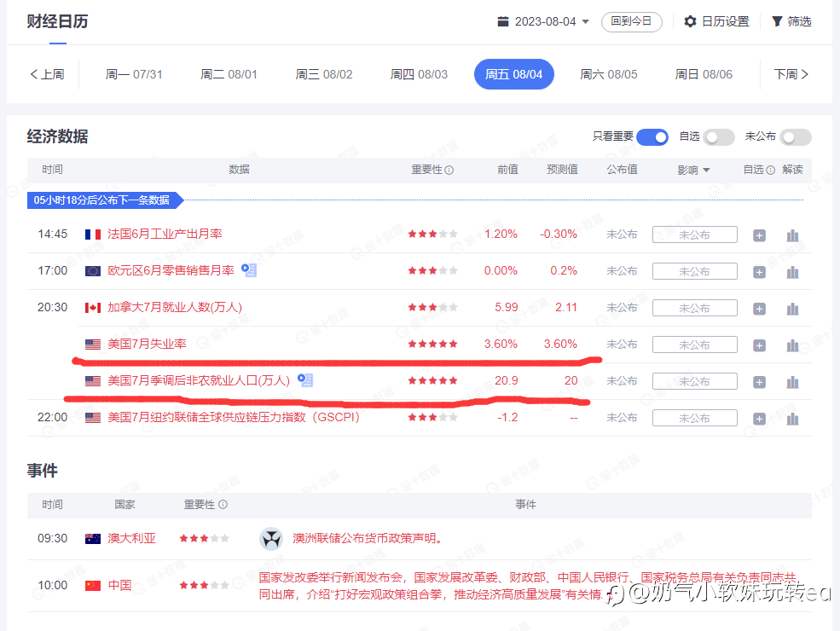Screen dimensions: 840x631
Task: Click the video icon beside 欧元区6月零售销售月率
Action: 249,270
